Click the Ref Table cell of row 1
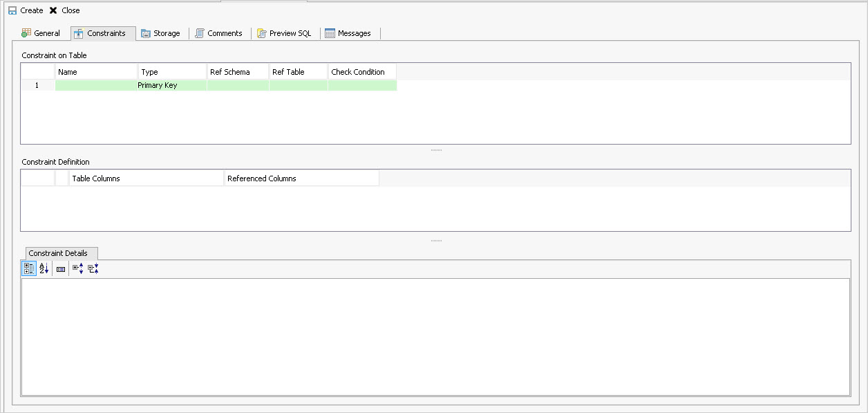The image size is (868, 413). (299, 85)
